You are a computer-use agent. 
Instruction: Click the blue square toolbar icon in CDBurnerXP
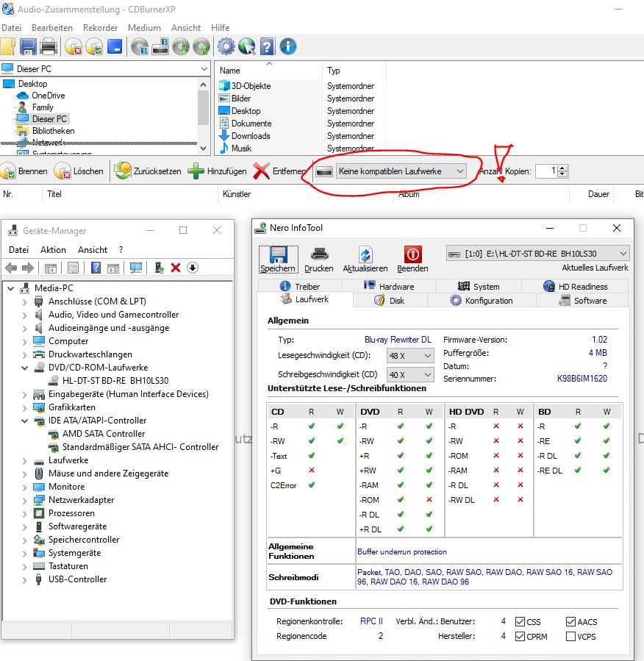(x=115, y=47)
